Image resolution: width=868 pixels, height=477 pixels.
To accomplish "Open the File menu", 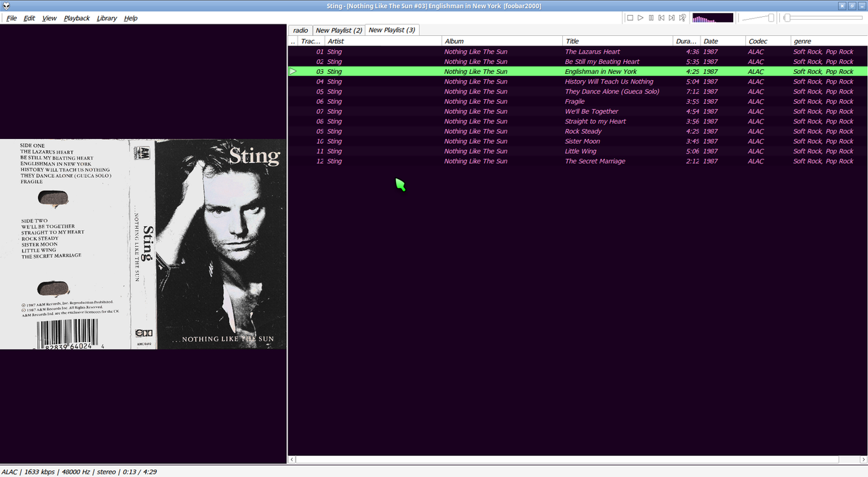I will coord(12,18).
